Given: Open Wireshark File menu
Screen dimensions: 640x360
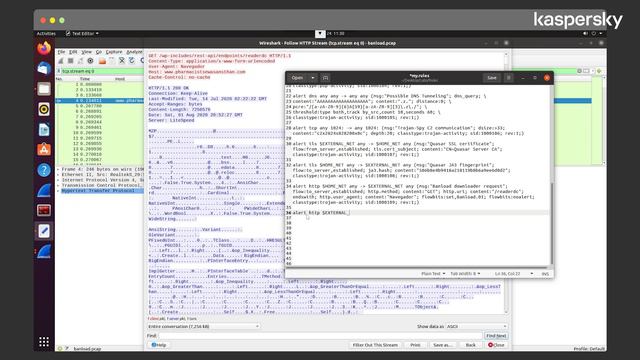Looking at the screenshot, I should click(61, 52).
